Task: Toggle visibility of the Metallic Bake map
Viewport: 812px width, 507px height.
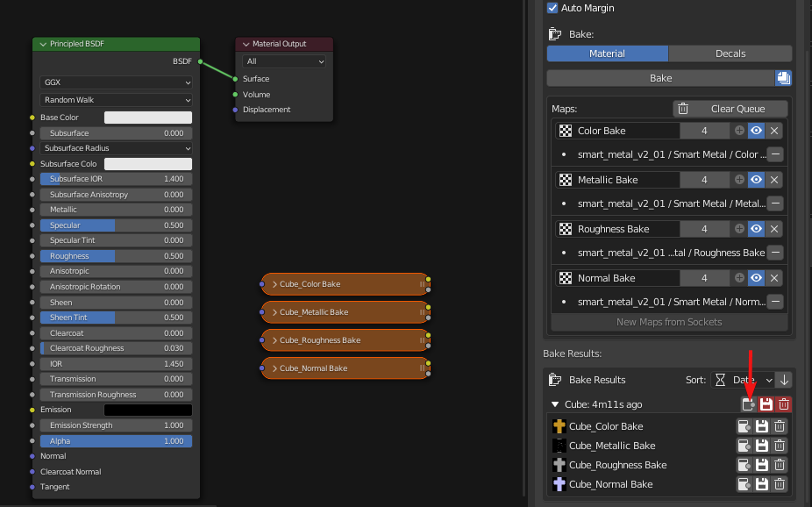Action: (756, 180)
